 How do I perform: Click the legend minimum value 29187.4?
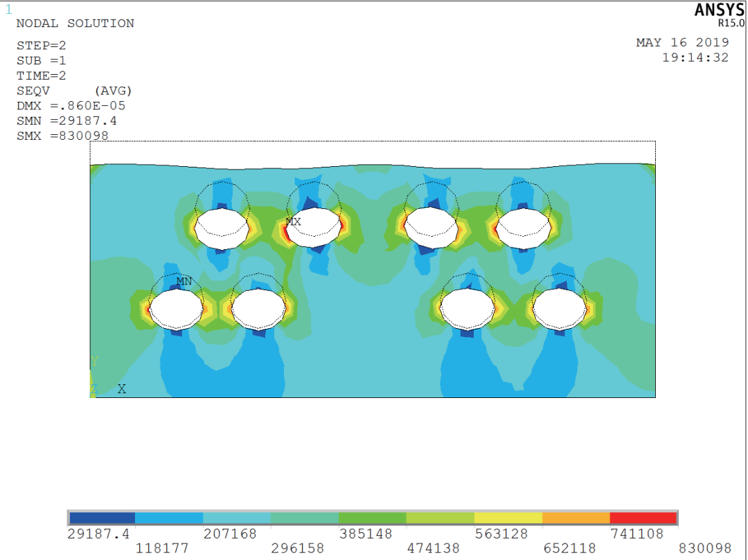[98, 534]
